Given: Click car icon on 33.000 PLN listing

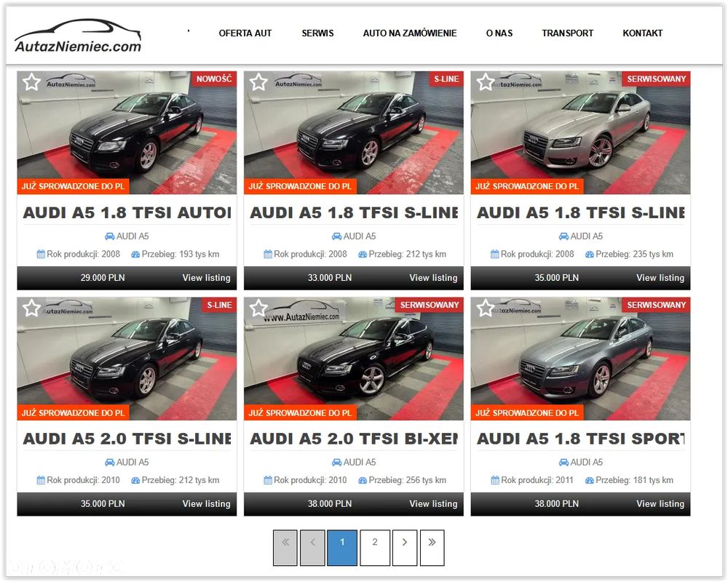Looking at the screenshot, I should pos(336,236).
